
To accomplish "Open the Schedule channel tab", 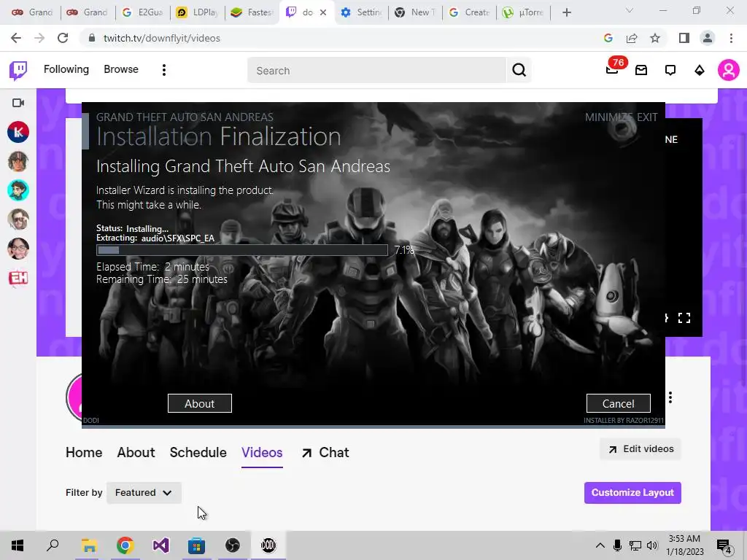I will [x=198, y=452].
